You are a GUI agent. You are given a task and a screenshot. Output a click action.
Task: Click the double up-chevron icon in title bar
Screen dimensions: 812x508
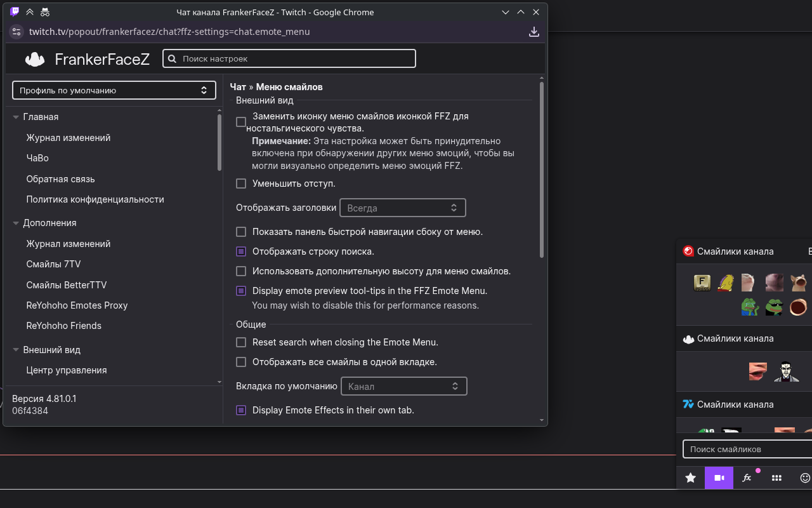click(30, 12)
